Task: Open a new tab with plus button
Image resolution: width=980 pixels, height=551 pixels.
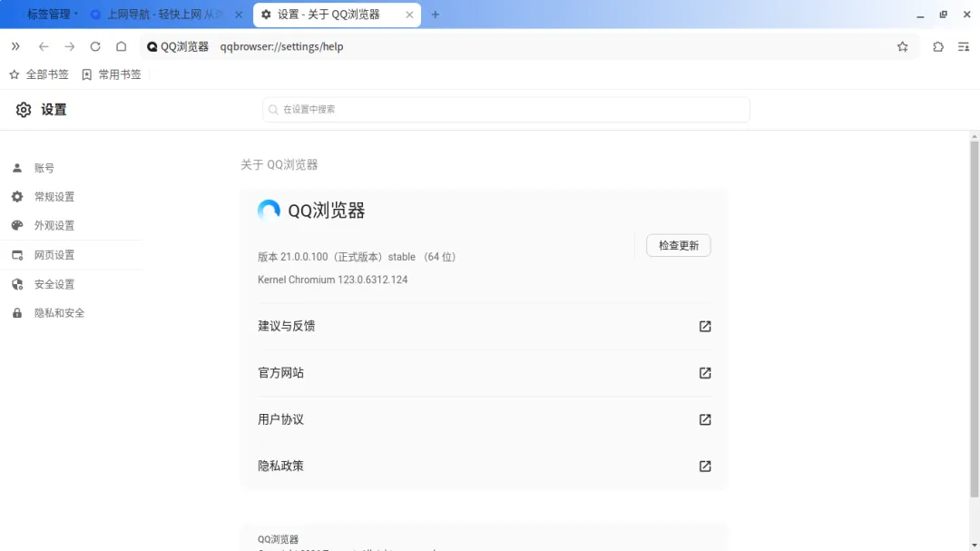Action: click(x=435, y=15)
